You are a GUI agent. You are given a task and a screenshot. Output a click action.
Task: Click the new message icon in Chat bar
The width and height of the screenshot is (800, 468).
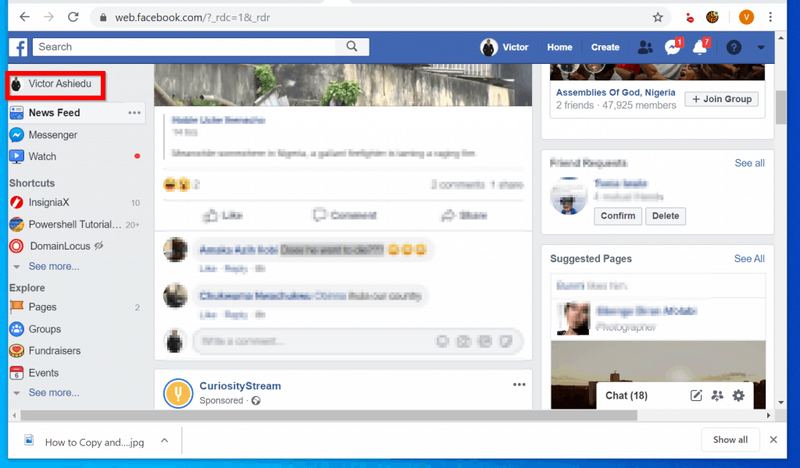(x=696, y=396)
